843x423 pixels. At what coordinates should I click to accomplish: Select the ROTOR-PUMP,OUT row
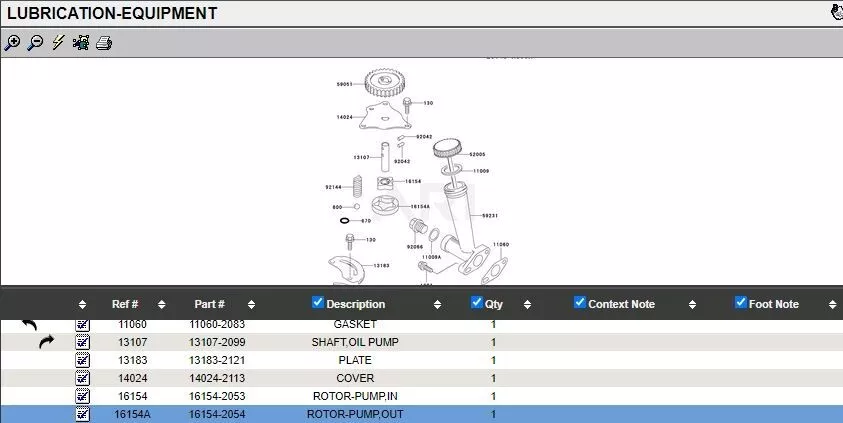tap(355, 414)
